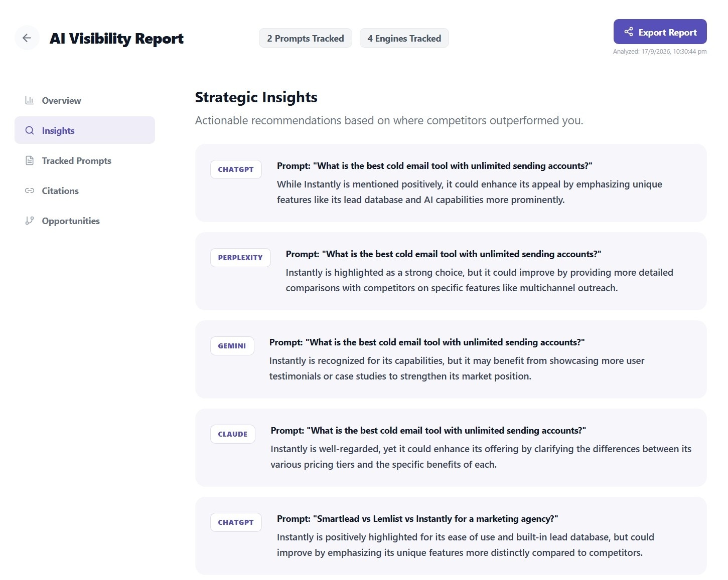Click the CHATGPT badge on the Smartlead vs Lemlist card

point(236,522)
